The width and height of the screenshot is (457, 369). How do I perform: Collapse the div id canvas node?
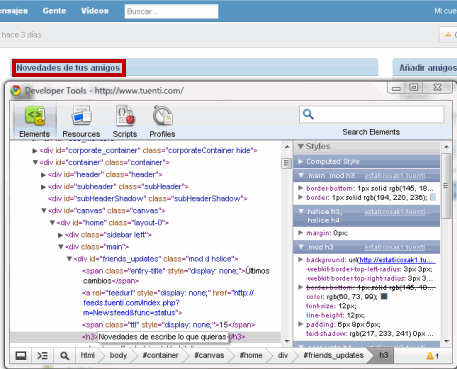[x=43, y=211]
